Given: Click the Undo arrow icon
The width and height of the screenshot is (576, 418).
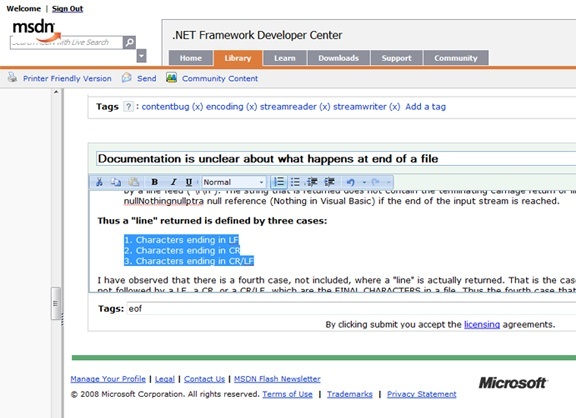Looking at the screenshot, I should [x=350, y=182].
